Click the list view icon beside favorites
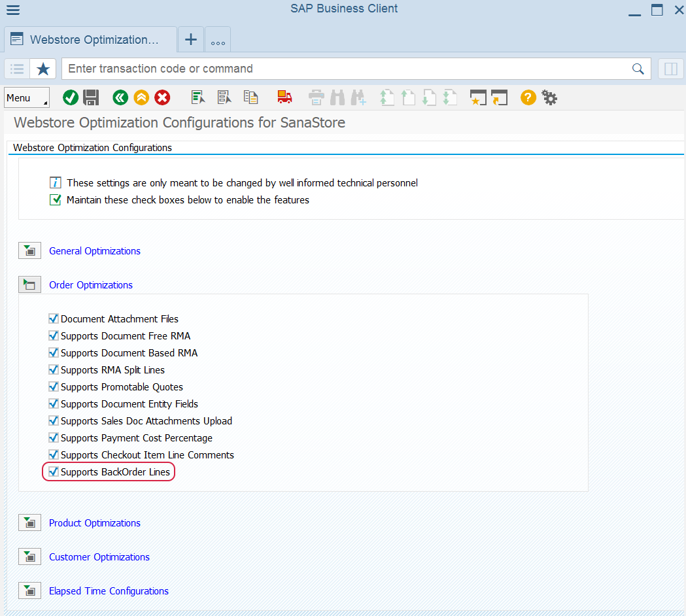This screenshot has height=616, width=686. tap(17, 69)
